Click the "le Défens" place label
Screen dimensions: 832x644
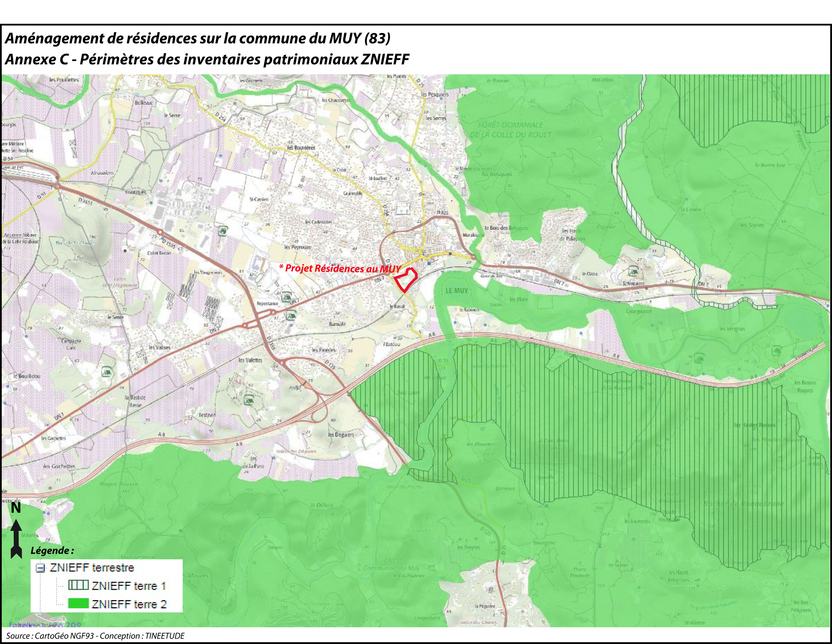pyautogui.click(x=322, y=505)
